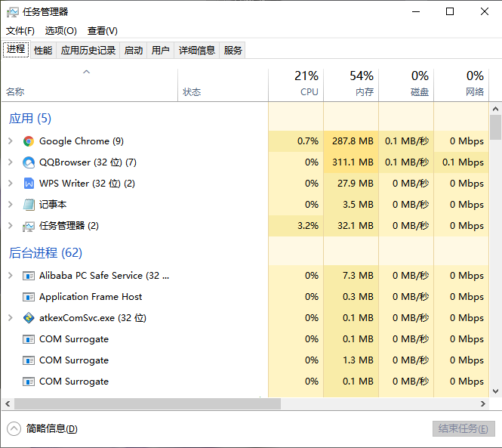Image resolution: width=502 pixels, height=448 pixels.
Task: Click the horizontal scrollbar left arrow
Action: coord(8,403)
